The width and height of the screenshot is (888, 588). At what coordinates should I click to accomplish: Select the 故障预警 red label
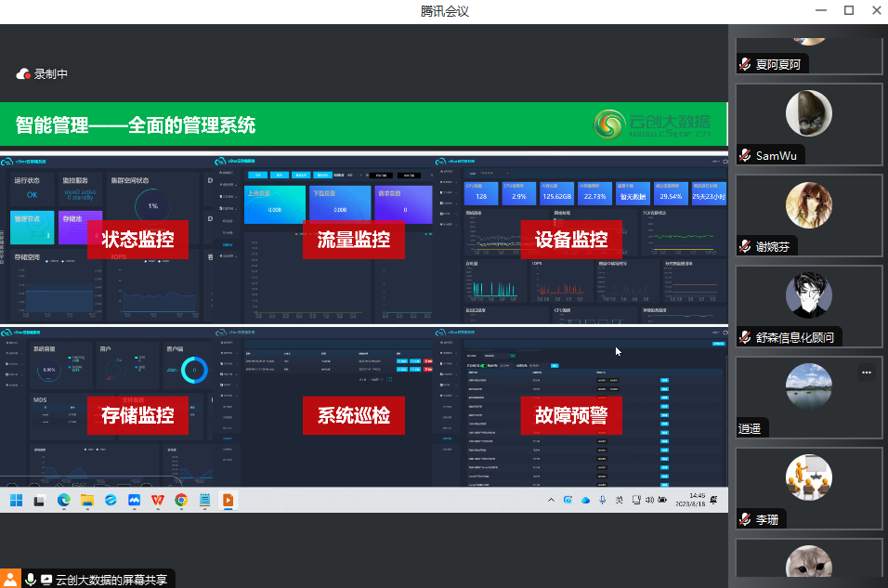[x=570, y=415]
